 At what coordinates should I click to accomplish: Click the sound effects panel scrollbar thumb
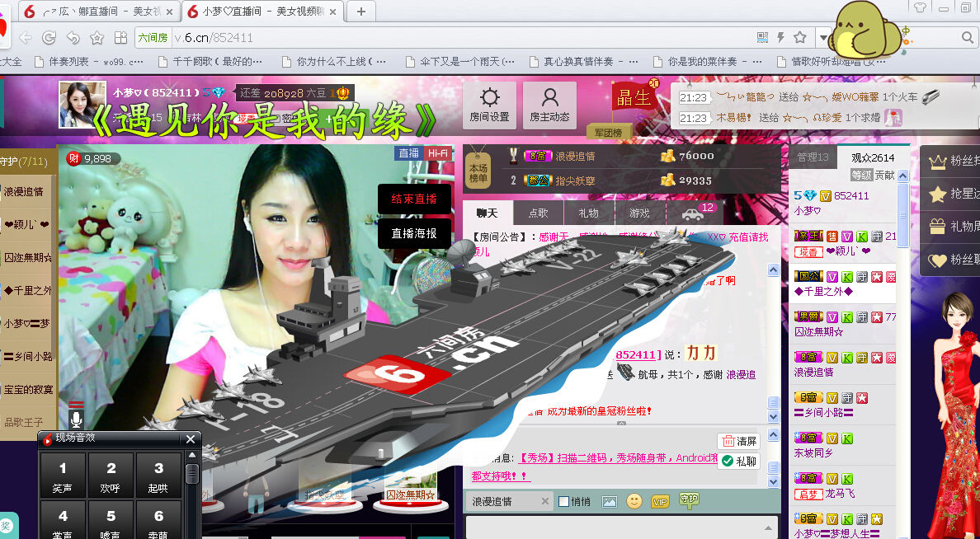coord(192,473)
